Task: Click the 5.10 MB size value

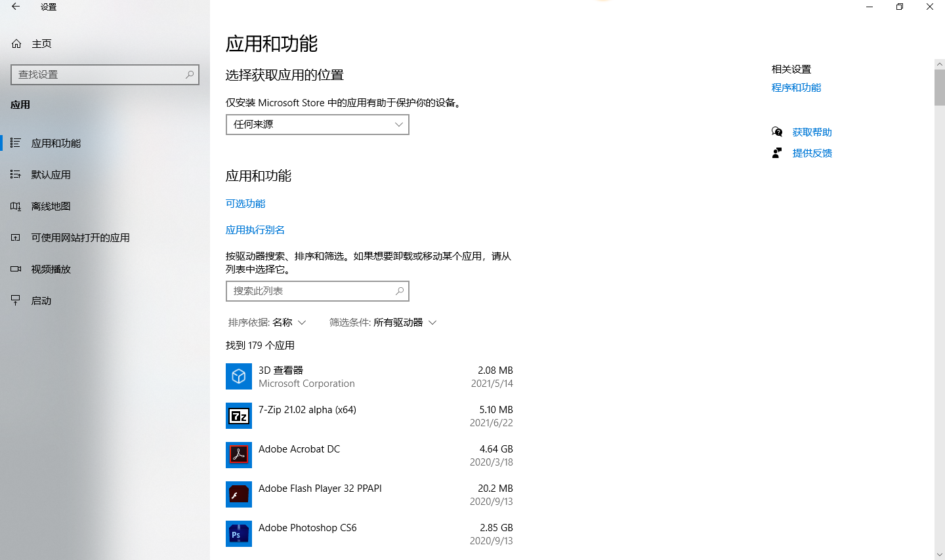Action: point(496,410)
